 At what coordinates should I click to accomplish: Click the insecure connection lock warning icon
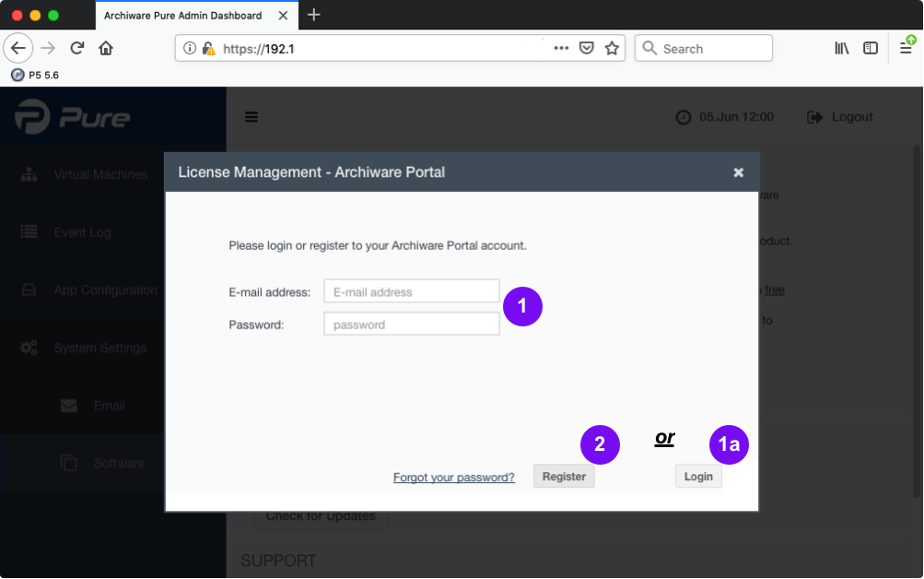tap(208, 48)
